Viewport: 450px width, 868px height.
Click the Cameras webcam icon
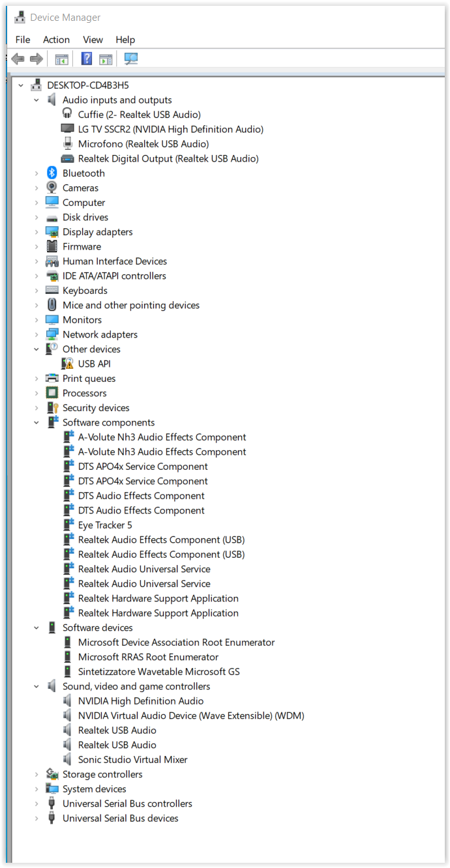click(52, 188)
